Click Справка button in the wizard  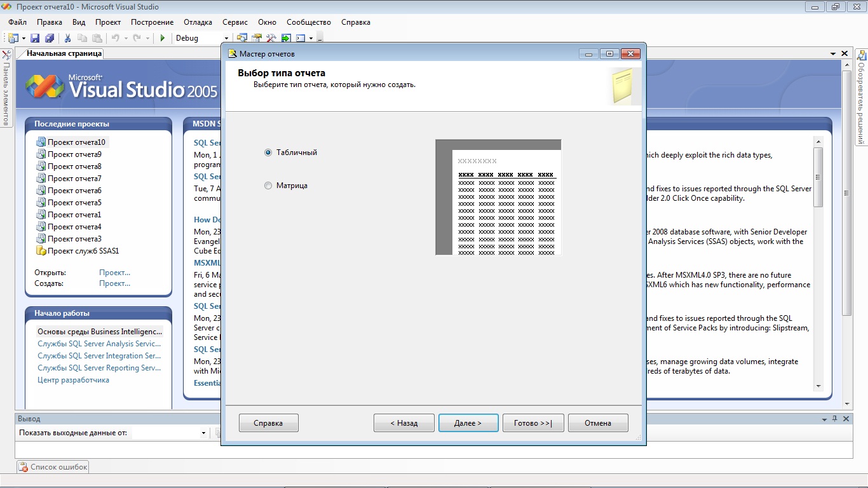pos(268,423)
